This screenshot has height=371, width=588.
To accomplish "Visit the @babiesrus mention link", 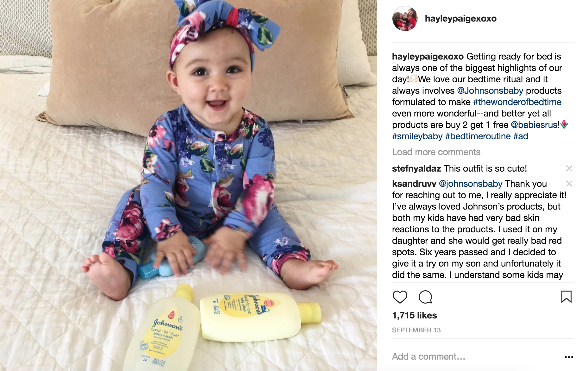I will (x=535, y=125).
